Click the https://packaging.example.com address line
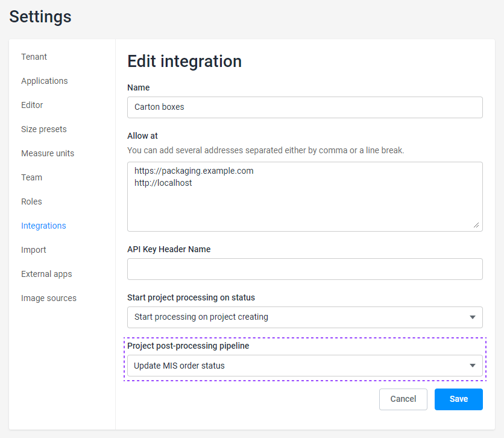Viewport: 504px width, 438px height. click(194, 171)
